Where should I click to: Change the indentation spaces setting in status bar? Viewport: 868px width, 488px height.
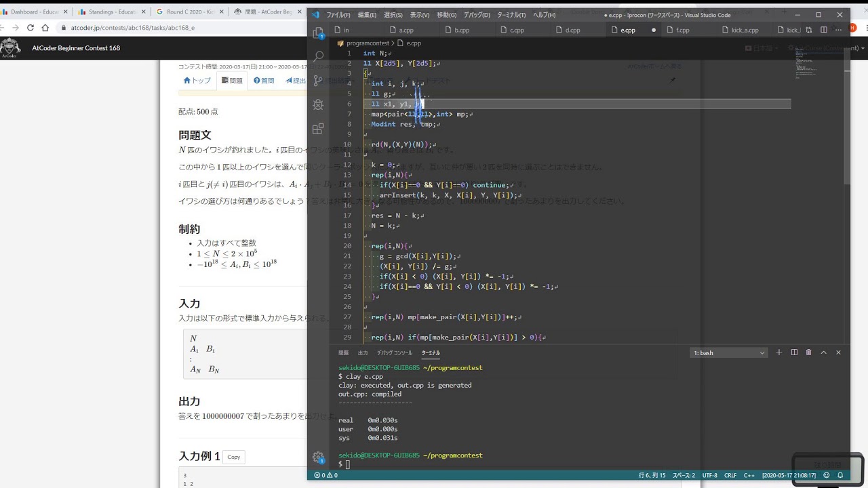684,475
